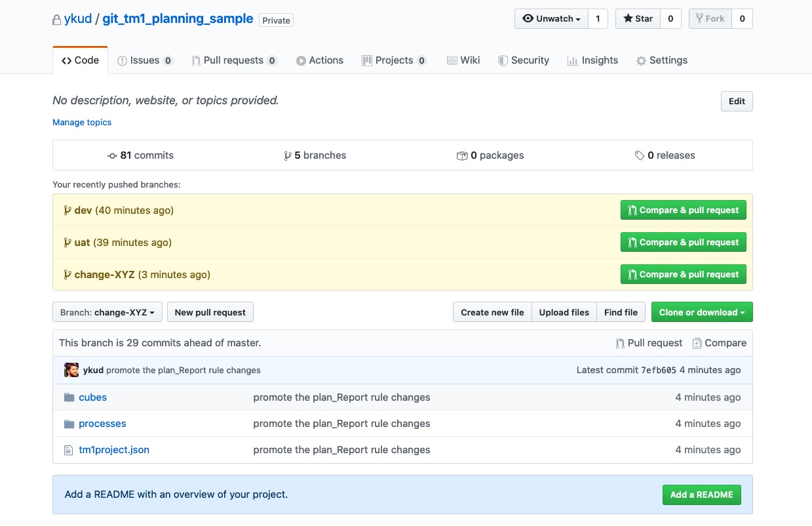Expand the Clone or download dropdown
Image resolution: width=812 pixels, height=526 pixels.
click(702, 312)
